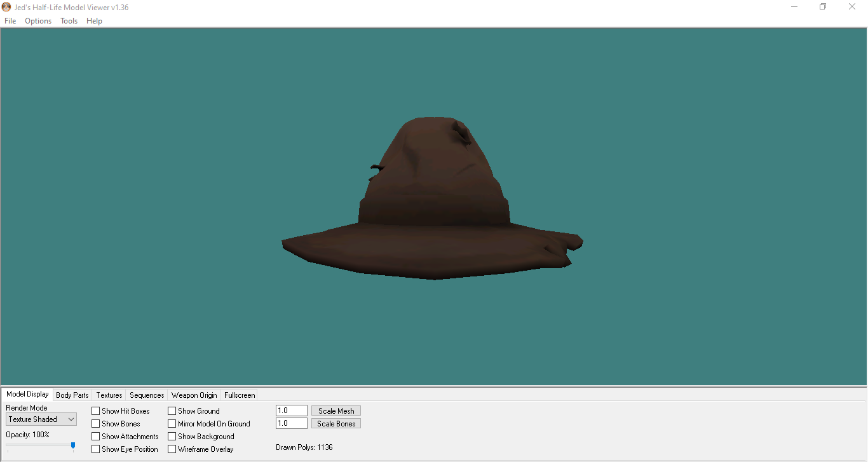Switch to the Sequences tab
The height and width of the screenshot is (462, 868).
pyautogui.click(x=147, y=395)
